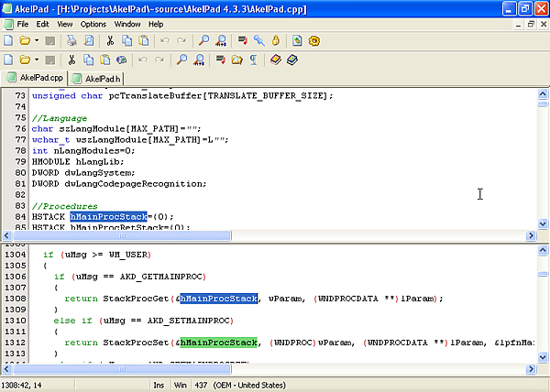Toggle the pilcrow show-symbols icon
The height and width of the screenshot is (392, 550).
tap(254, 60)
